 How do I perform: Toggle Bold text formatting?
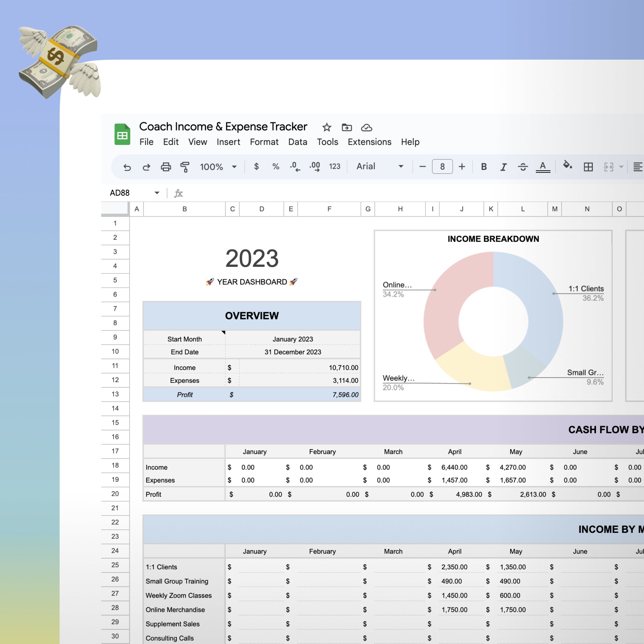coord(484,167)
